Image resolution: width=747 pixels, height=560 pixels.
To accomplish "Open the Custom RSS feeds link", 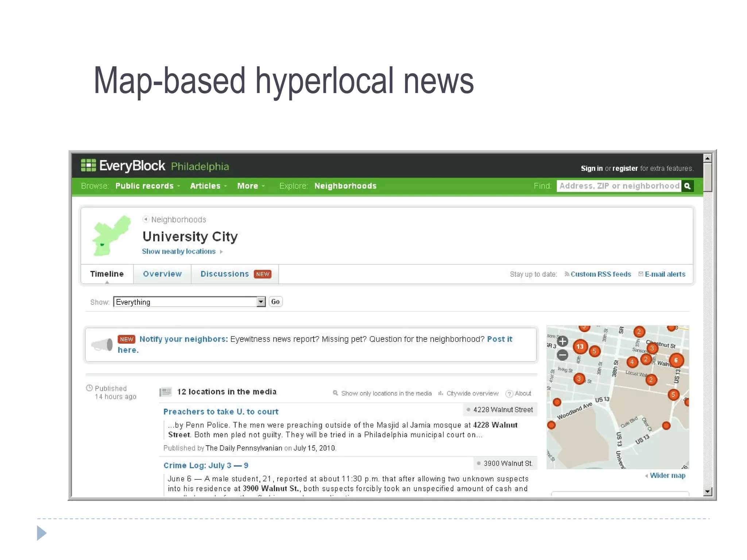I will pyautogui.click(x=601, y=274).
